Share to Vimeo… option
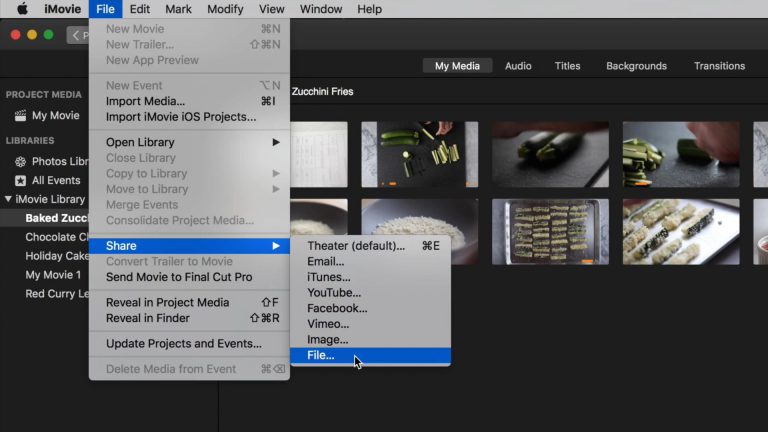Viewport: 768px width, 432px height. tap(370, 324)
